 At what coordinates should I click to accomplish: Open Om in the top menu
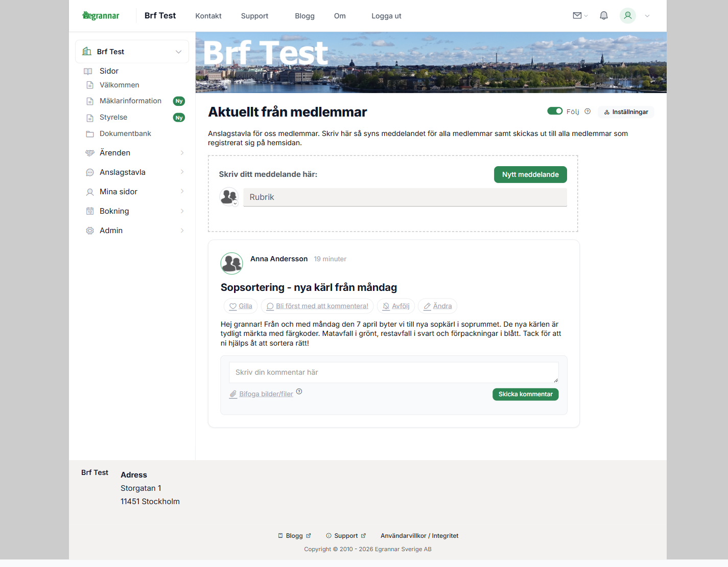pos(340,16)
